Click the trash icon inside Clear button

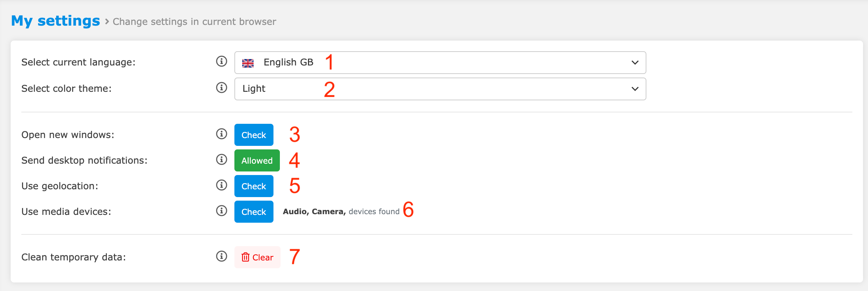[x=246, y=257]
